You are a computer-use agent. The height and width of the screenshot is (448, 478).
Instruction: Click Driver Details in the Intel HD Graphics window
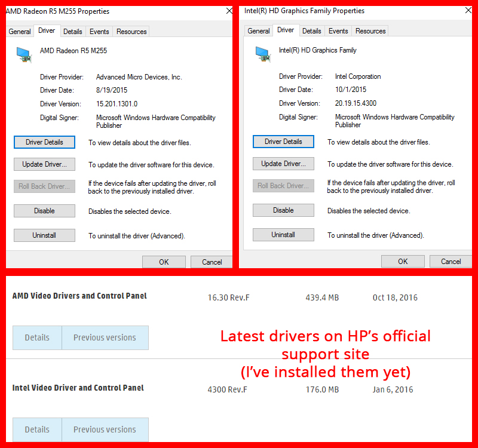tap(283, 142)
